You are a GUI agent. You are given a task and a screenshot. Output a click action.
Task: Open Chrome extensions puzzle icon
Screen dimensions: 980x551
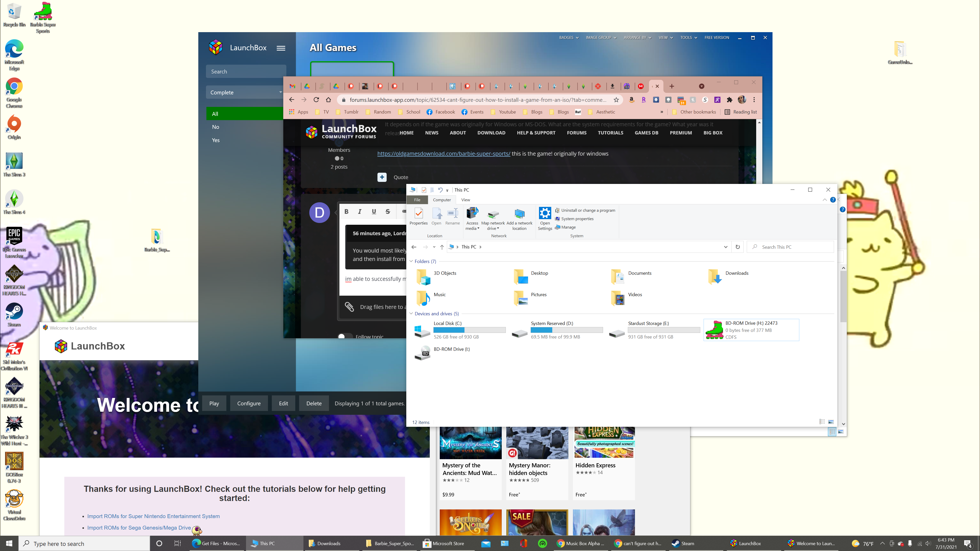point(729,100)
